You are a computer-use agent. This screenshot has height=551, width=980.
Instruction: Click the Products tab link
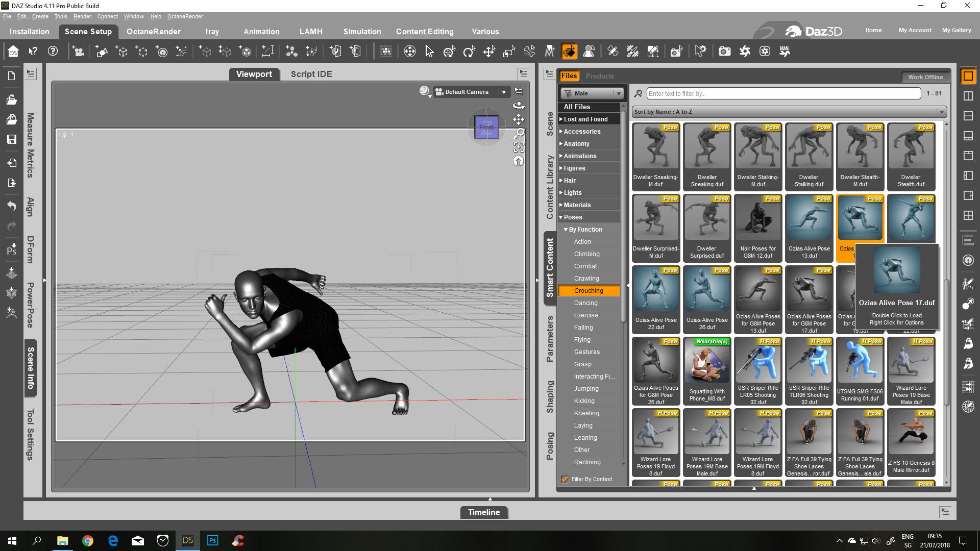[x=599, y=76]
